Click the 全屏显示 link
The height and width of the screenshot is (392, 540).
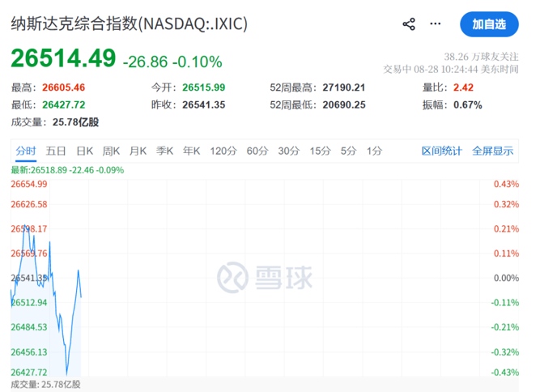tap(492, 151)
